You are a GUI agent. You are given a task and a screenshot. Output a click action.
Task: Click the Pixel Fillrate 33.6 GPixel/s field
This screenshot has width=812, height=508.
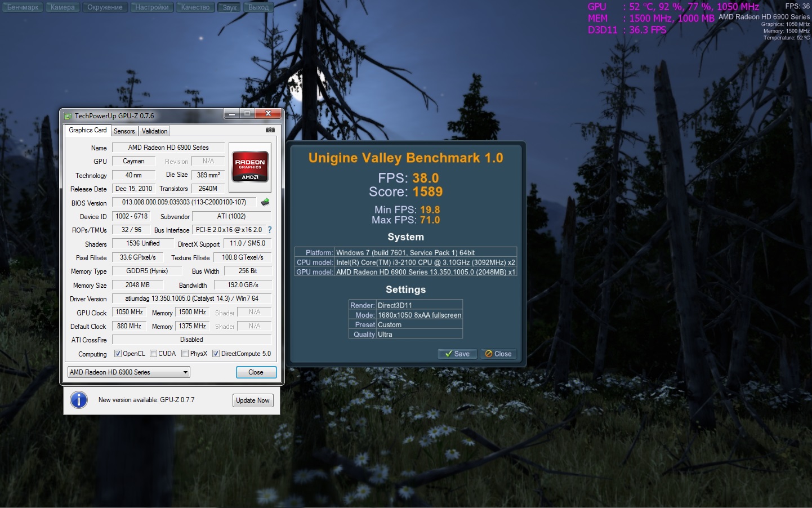(138, 257)
